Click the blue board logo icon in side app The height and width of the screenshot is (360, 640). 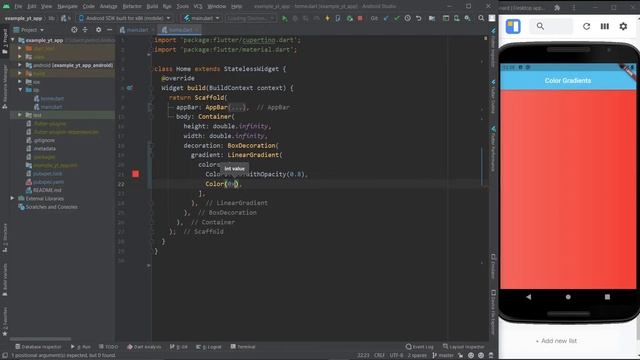513,27
